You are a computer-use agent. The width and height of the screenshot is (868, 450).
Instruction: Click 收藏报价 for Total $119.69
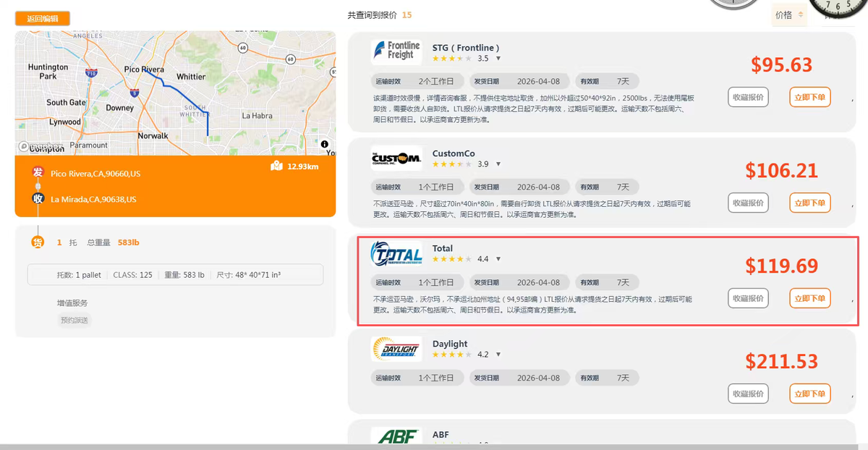748,298
